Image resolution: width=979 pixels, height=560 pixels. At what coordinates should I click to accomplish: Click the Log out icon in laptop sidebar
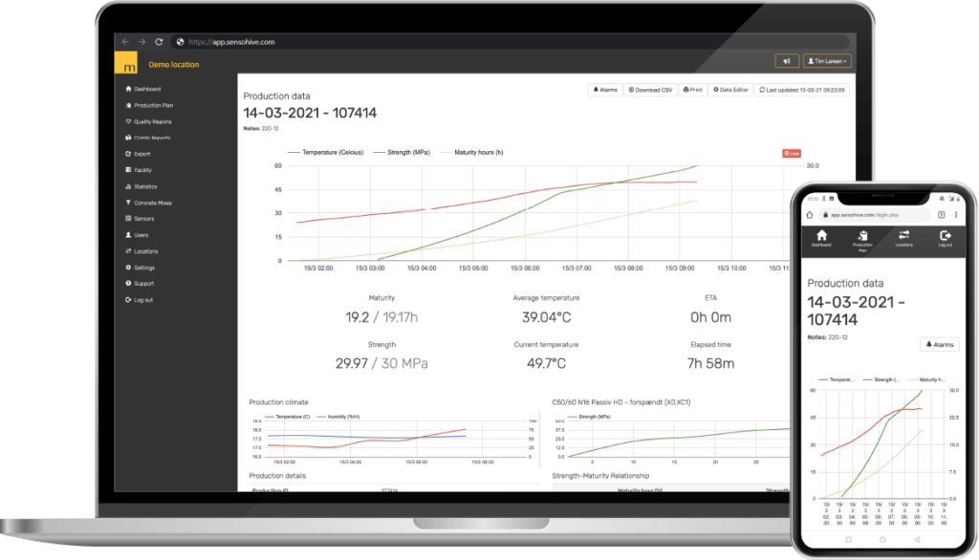[x=128, y=300]
